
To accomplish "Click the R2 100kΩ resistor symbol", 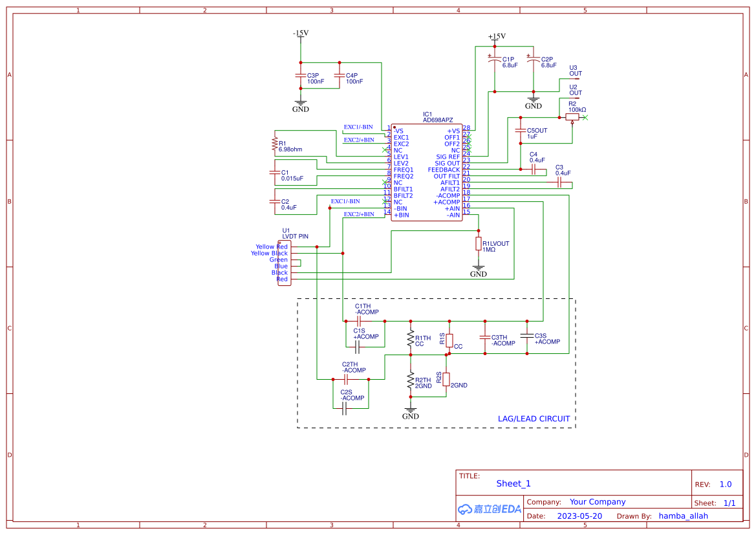I will [573, 116].
